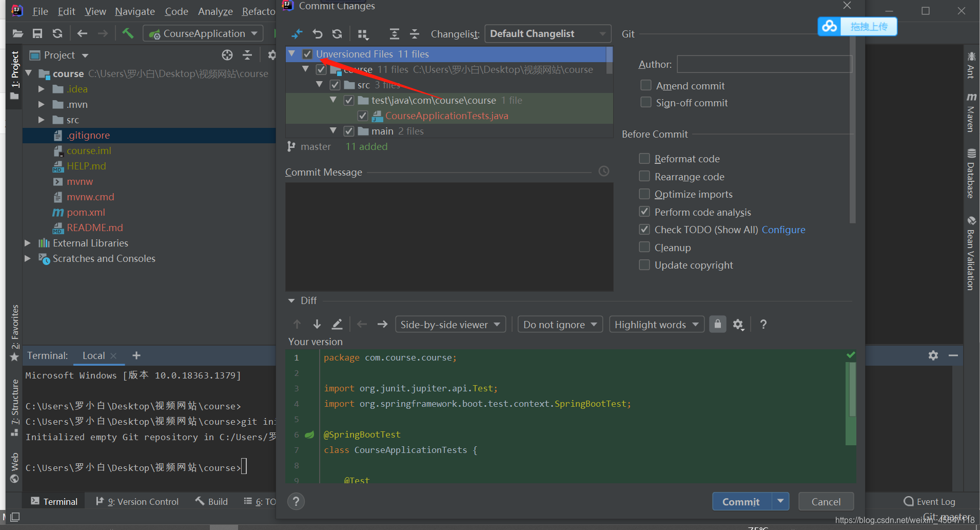Click the Open folder icon in main toolbar
Viewport: 980px width, 530px height.
[x=18, y=34]
